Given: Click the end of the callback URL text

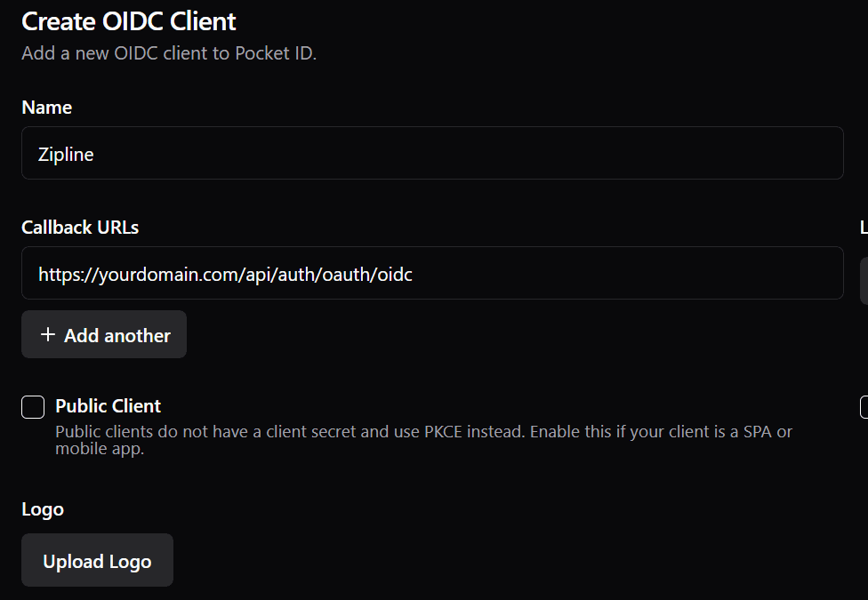Looking at the screenshot, I should [412, 274].
